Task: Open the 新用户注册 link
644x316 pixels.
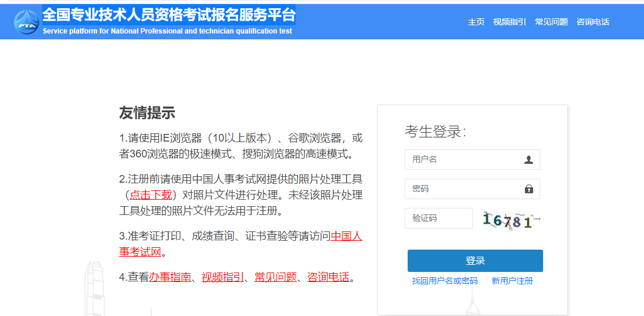Action: (512, 281)
